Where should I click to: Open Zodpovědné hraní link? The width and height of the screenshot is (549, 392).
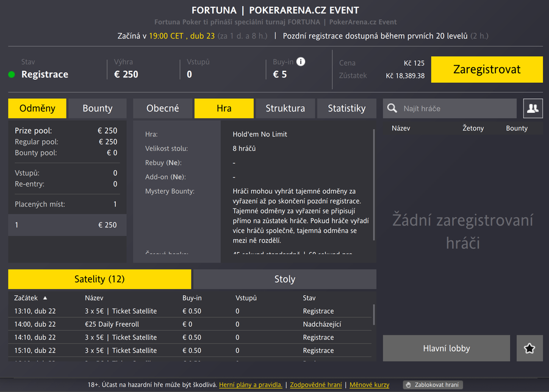coord(316,385)
